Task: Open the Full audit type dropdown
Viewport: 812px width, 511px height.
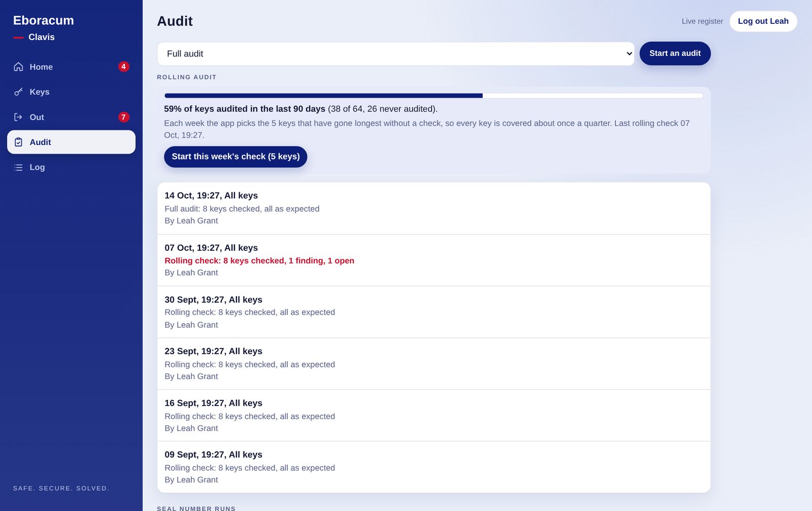Action: point(395,54)
